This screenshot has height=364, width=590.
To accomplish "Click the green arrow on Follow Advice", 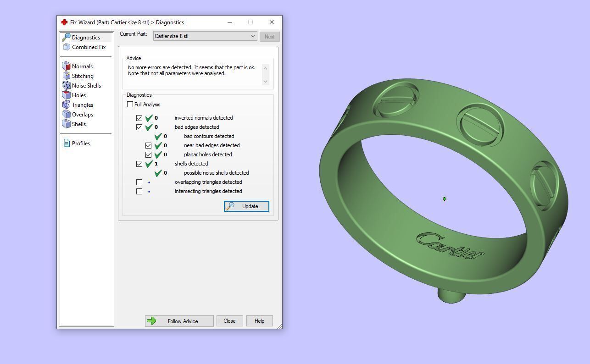I will [151, 321].
